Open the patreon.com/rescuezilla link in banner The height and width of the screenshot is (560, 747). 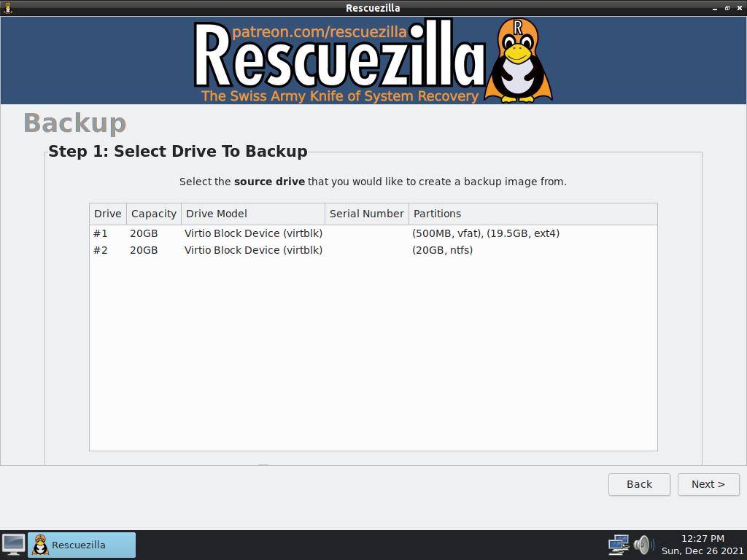[x=320, y=32]
